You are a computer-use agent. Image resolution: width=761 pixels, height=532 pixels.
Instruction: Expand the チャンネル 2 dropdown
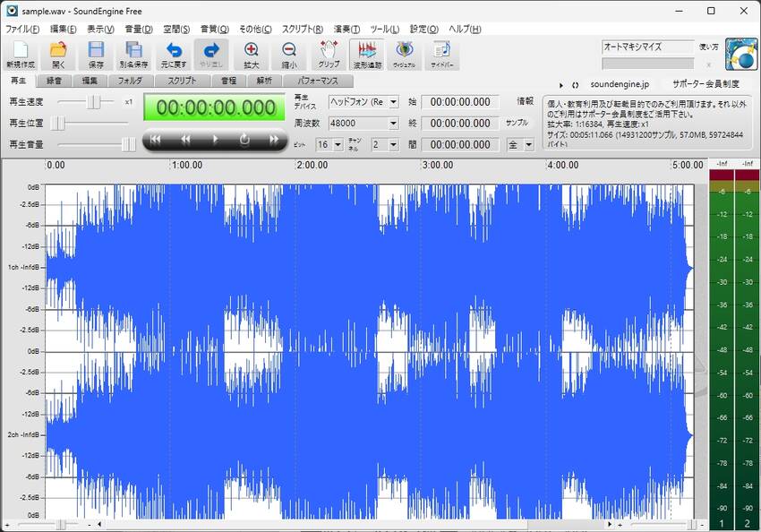click(394, 145)
